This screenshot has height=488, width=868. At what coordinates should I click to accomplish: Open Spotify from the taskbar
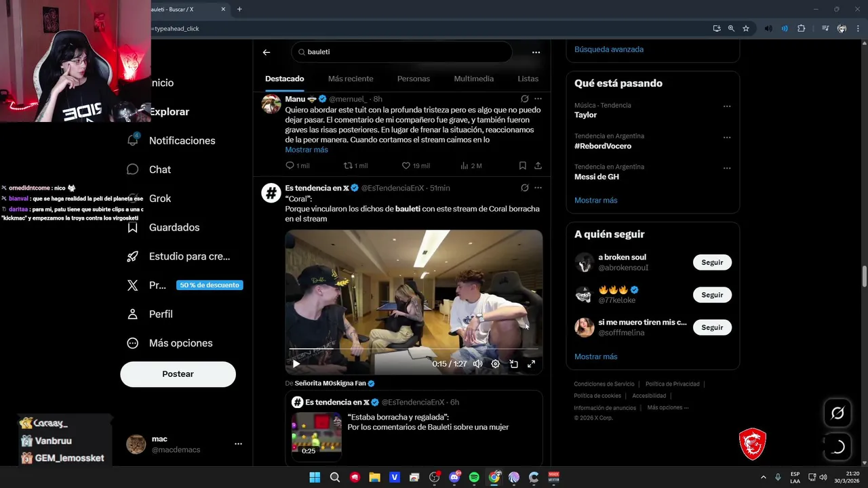pos(474,477)
